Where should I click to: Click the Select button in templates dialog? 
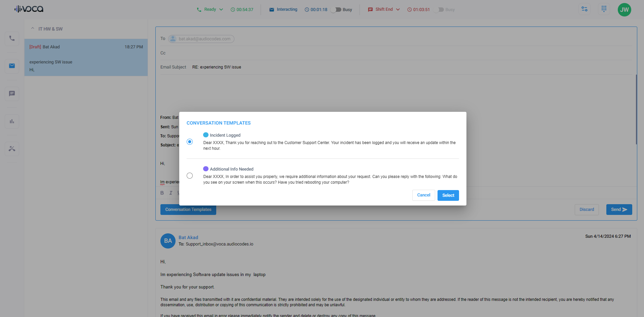(448, 195)
